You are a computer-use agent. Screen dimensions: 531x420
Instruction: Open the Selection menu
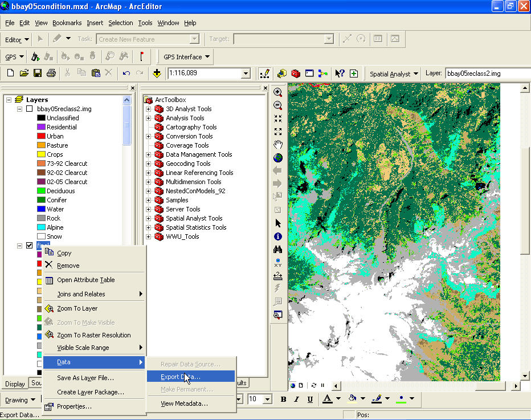tap(121, 23)
